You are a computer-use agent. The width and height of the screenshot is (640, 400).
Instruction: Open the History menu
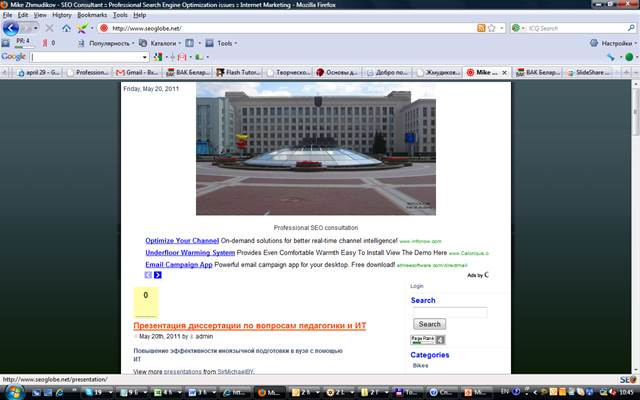[x=61, y=15]
